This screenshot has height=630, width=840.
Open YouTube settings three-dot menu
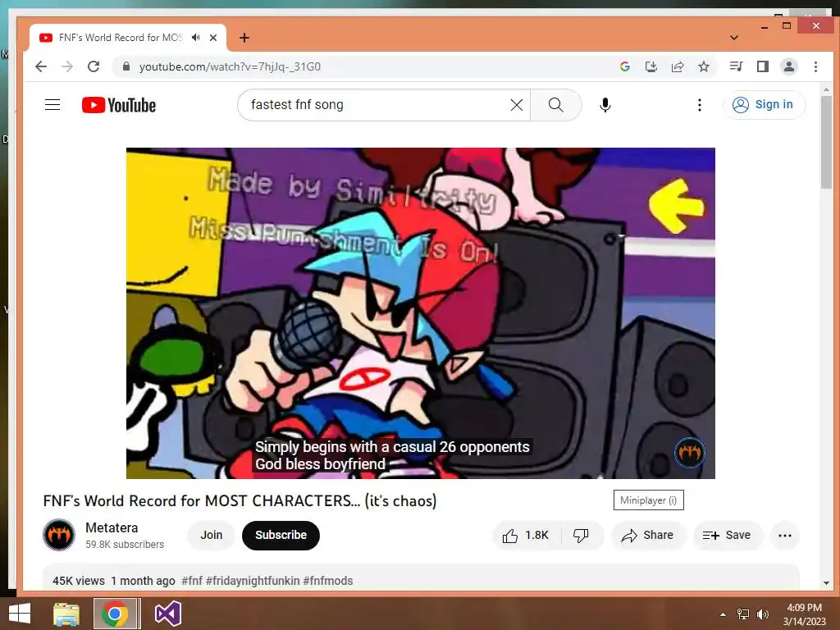[699, 105]
